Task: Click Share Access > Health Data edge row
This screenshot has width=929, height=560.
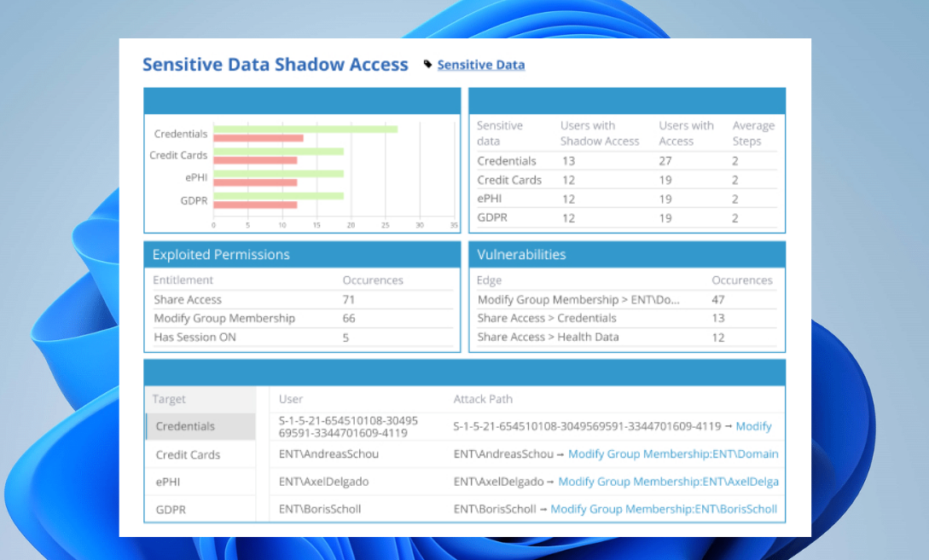Action: [x=627, y=338]
